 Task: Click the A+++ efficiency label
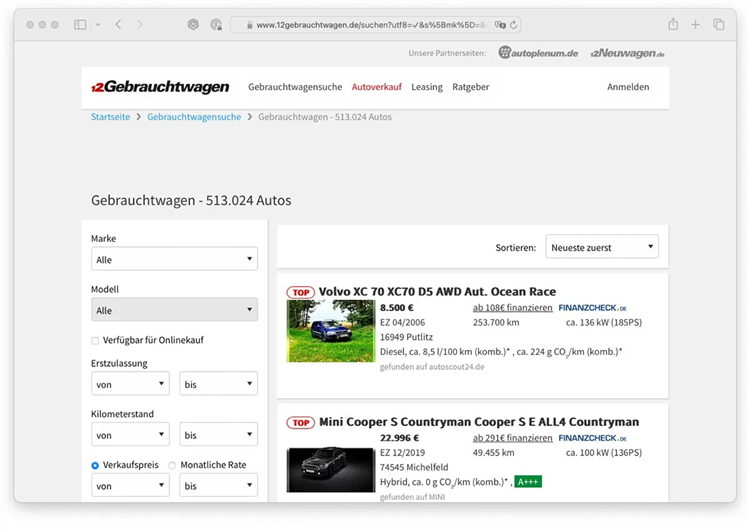[x=528, y=482]
